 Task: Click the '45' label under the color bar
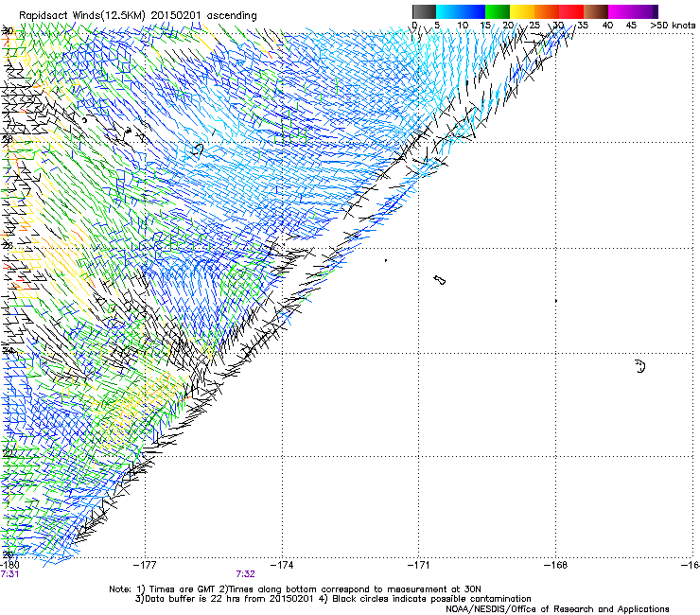(x=631, y=26)
